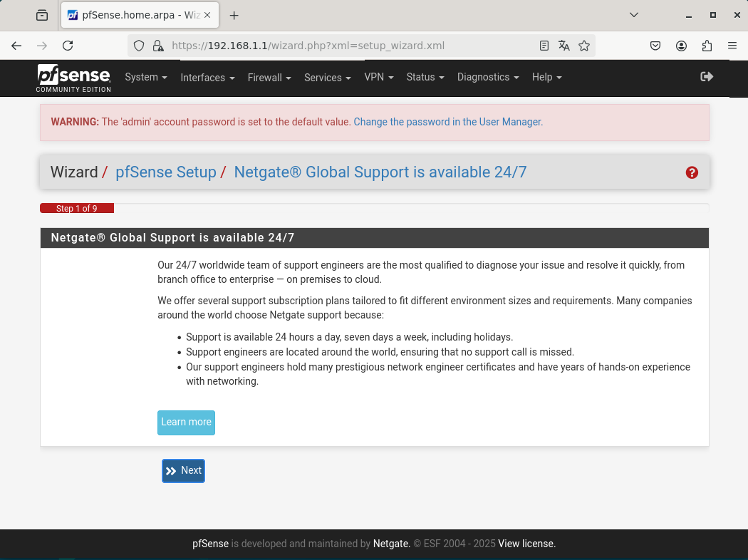748x560 pixels.
Task: Open the tracking protection shield icon
Action: (x=139, y=46)
